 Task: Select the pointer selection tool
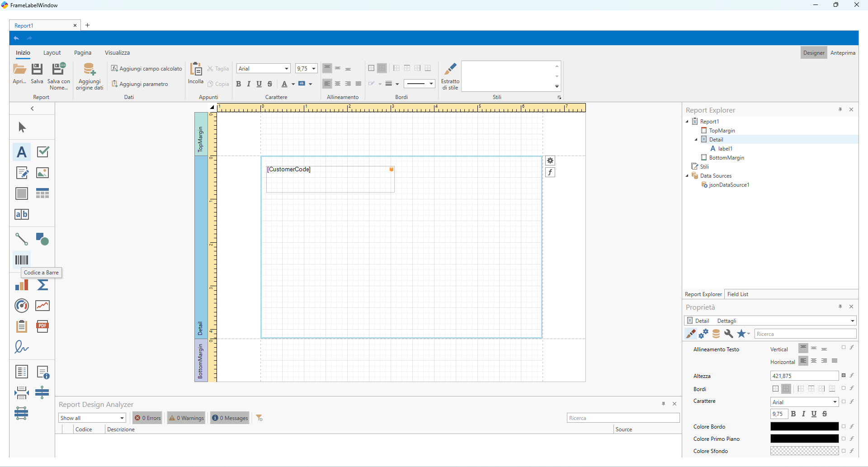(x=21, y=127)
